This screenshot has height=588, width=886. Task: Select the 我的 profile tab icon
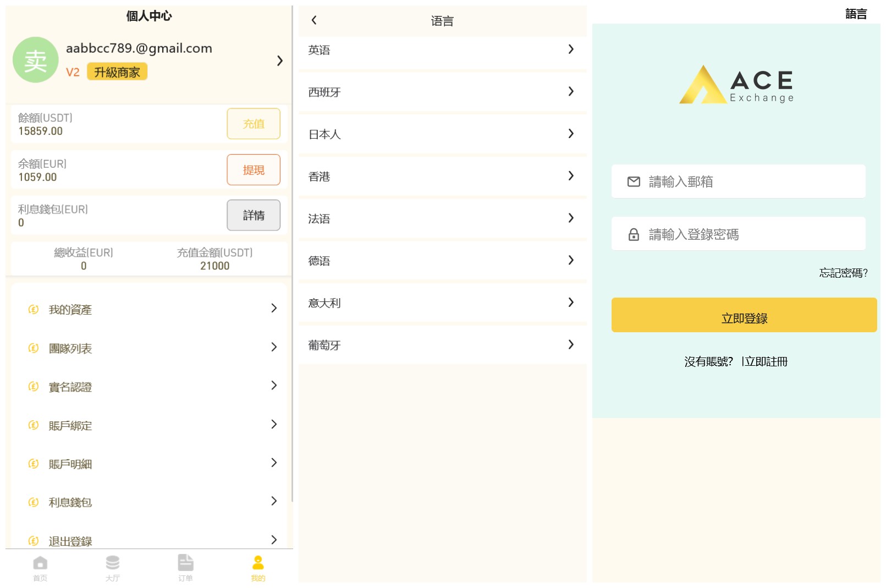tap(258, 563)
